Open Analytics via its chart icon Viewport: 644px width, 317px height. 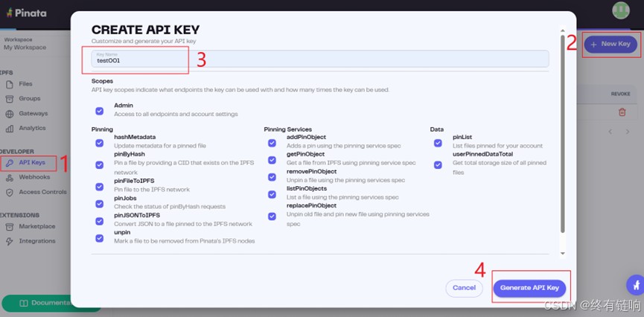10,128
